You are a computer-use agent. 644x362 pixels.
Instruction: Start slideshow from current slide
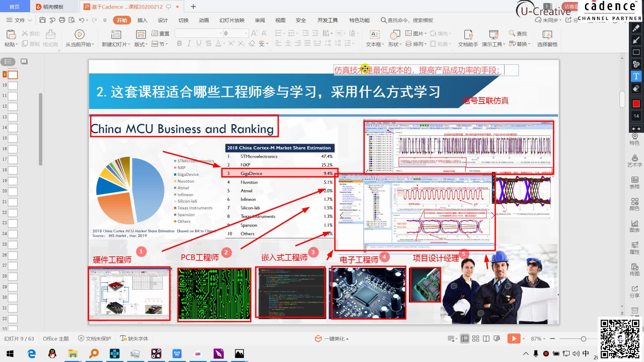click(x=79, y=35)
